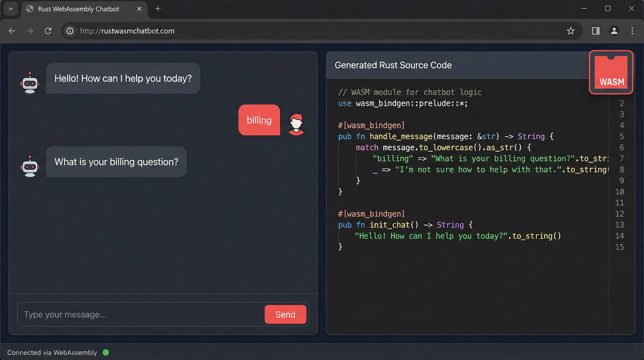This screenshot has width=644, height=360.
Task: Reload the page
Action: (48, 31)
